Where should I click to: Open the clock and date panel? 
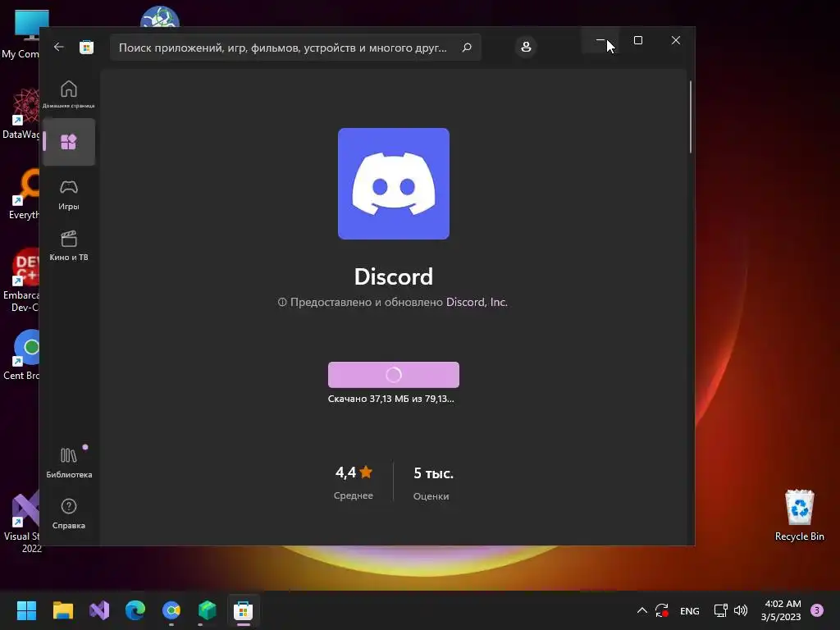[x=781, y=610]
